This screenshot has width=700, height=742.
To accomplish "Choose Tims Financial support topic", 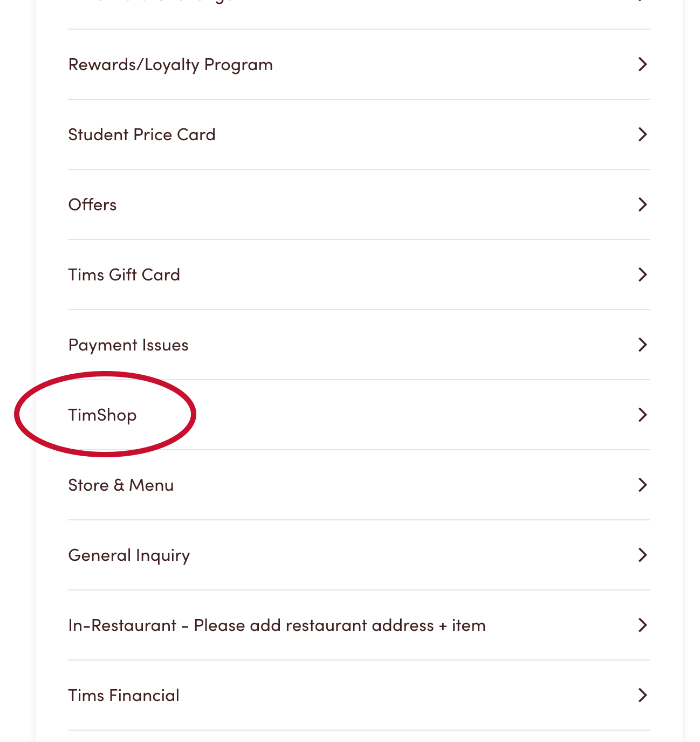I will (x=123, y=696).
